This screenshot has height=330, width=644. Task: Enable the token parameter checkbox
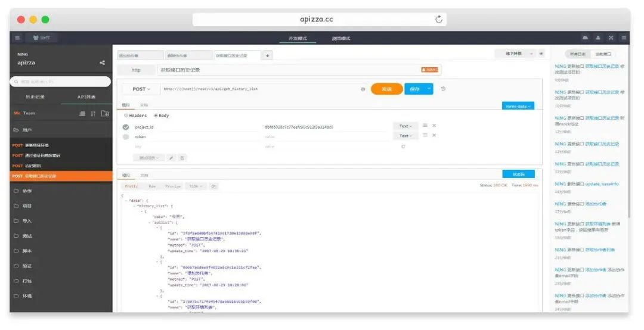(x=126, y=136)
